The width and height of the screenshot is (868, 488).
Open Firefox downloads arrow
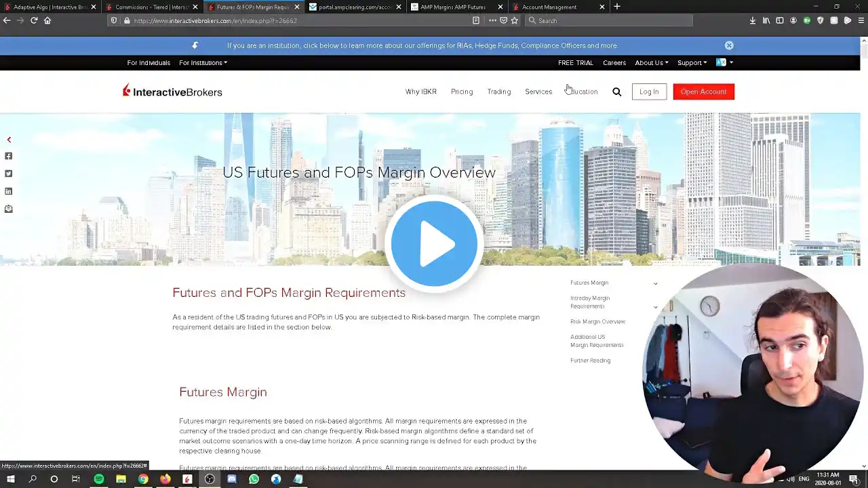tap(753, 20)
